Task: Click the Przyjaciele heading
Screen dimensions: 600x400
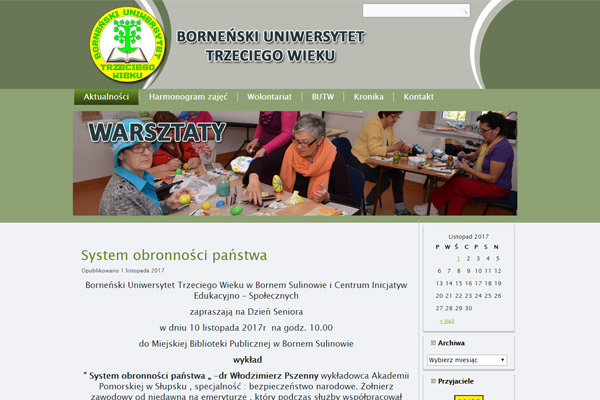Action: coord(456,381)
